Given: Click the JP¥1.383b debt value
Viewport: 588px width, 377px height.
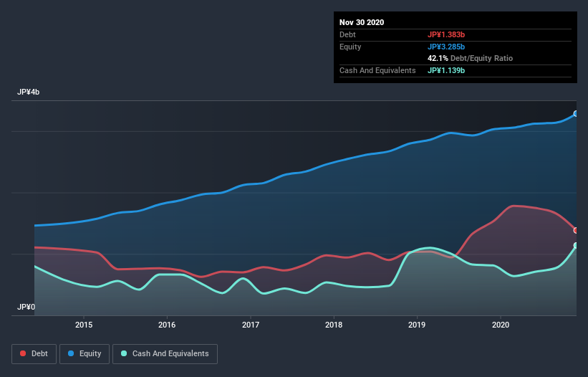Looking at the screenshot, I should click(x=446, y=34).
